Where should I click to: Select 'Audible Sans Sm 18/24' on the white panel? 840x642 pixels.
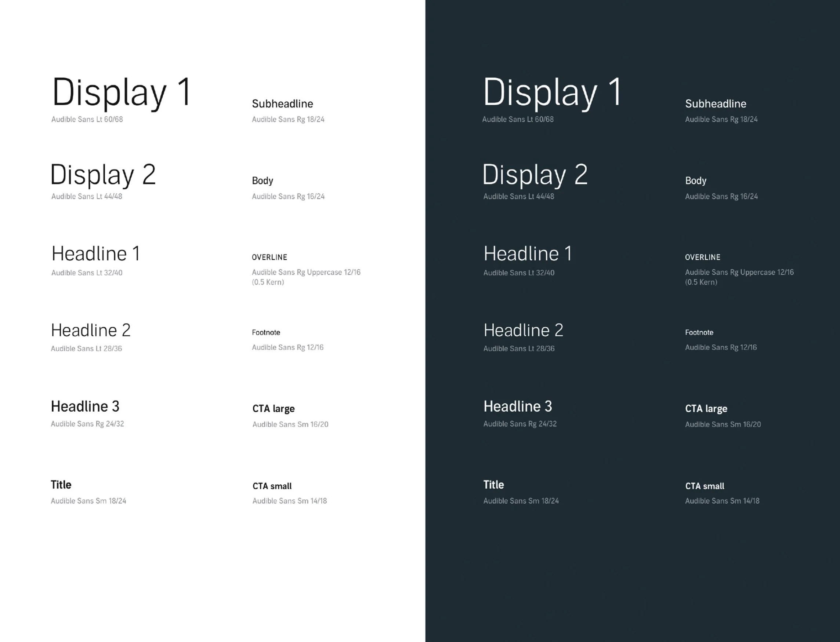88,501
